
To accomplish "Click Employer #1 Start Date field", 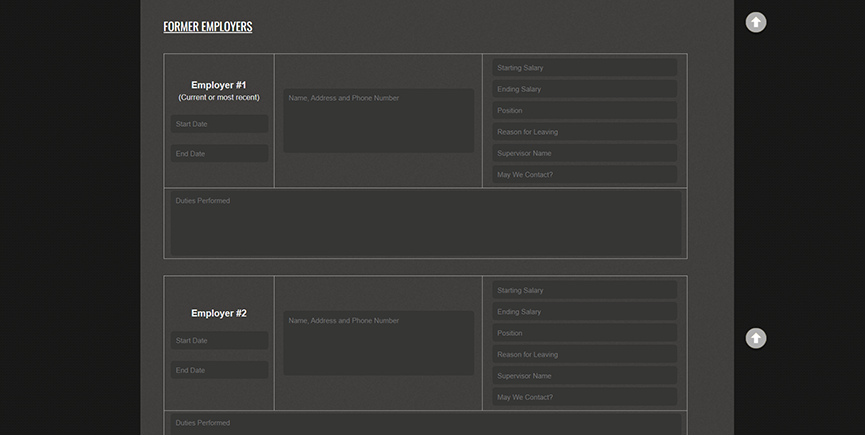I will pyautogui.click(x=219, y=124).
